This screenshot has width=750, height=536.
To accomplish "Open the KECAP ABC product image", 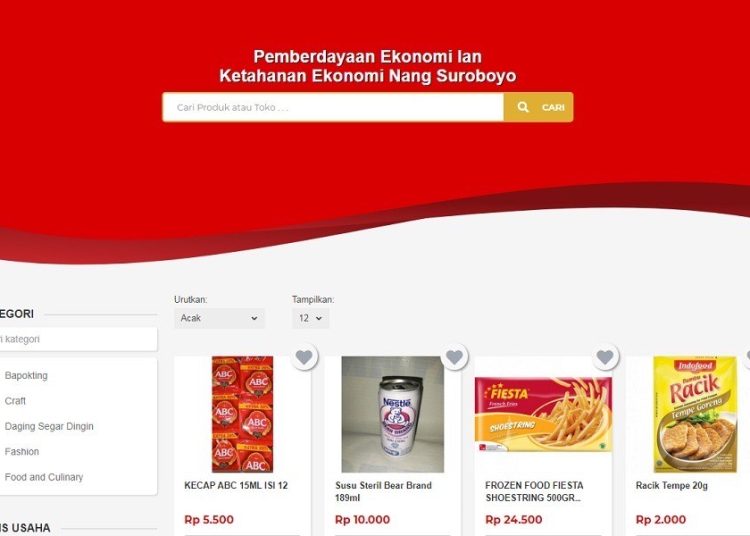I will (x=243, y=414).
